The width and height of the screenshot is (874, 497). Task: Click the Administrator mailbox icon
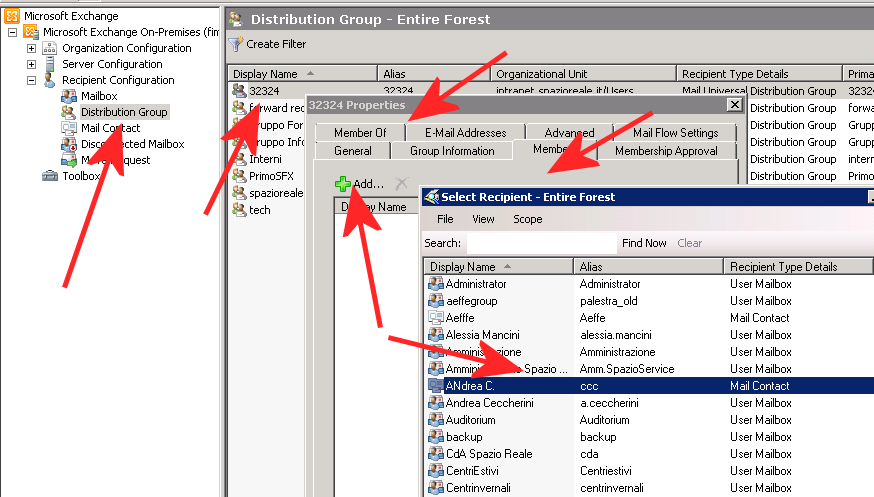(x=435, y=284)
